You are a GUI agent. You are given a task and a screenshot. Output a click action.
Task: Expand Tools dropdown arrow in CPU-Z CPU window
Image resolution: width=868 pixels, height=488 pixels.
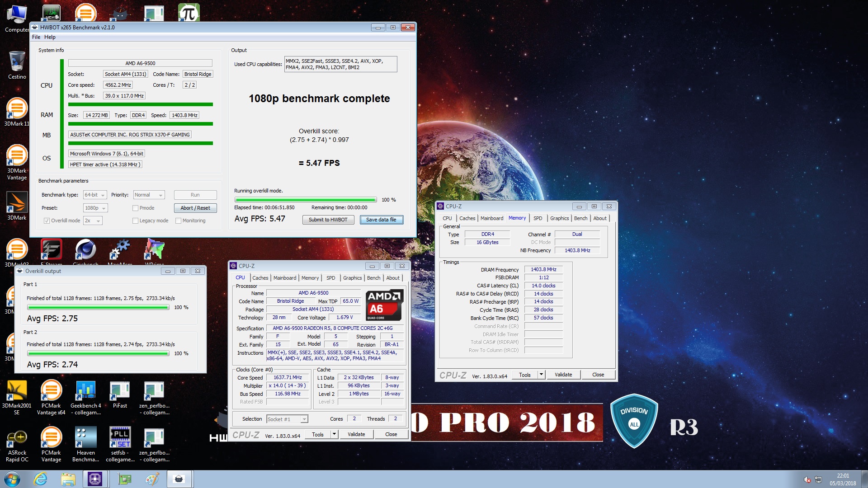coord(334,434)
